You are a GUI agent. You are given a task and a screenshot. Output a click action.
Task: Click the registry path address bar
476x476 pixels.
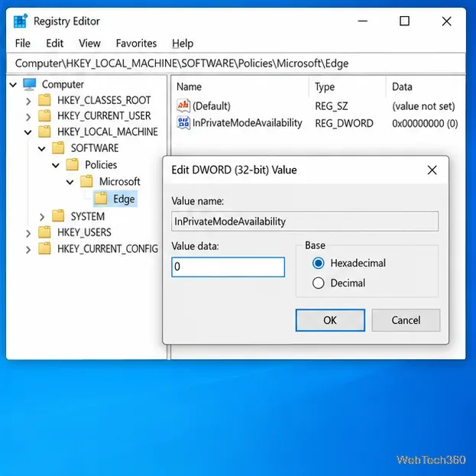[x=236, y=63]
